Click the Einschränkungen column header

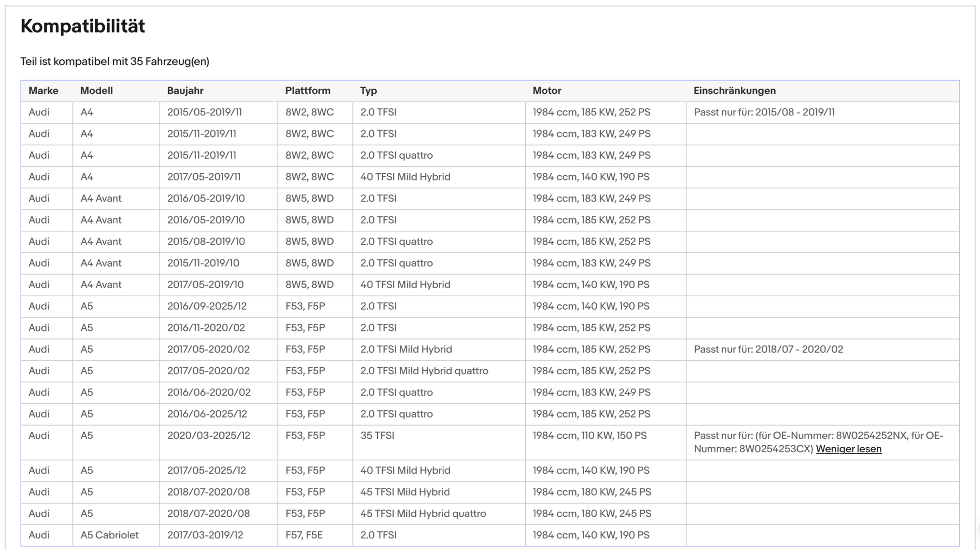[734, 91]
